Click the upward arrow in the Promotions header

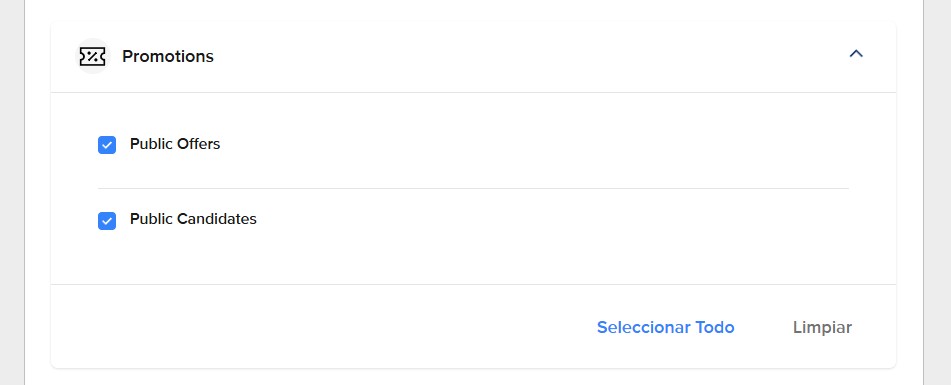click(856, 54)
